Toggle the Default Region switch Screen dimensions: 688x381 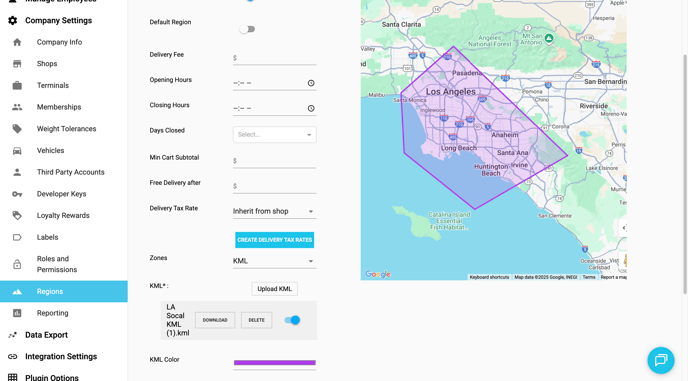247,29
